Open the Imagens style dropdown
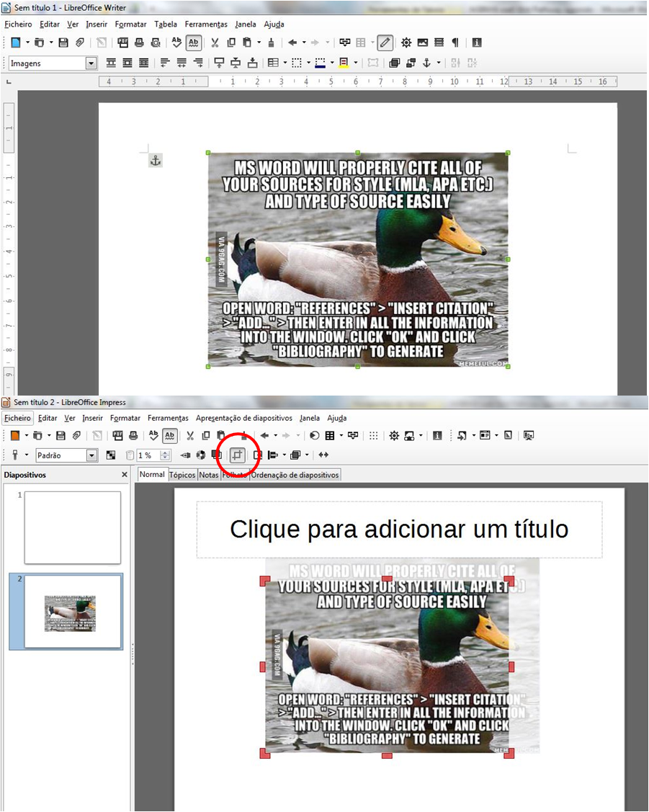Screen dimensions: 649x812 pyautogui.click(x=91, y=63)
